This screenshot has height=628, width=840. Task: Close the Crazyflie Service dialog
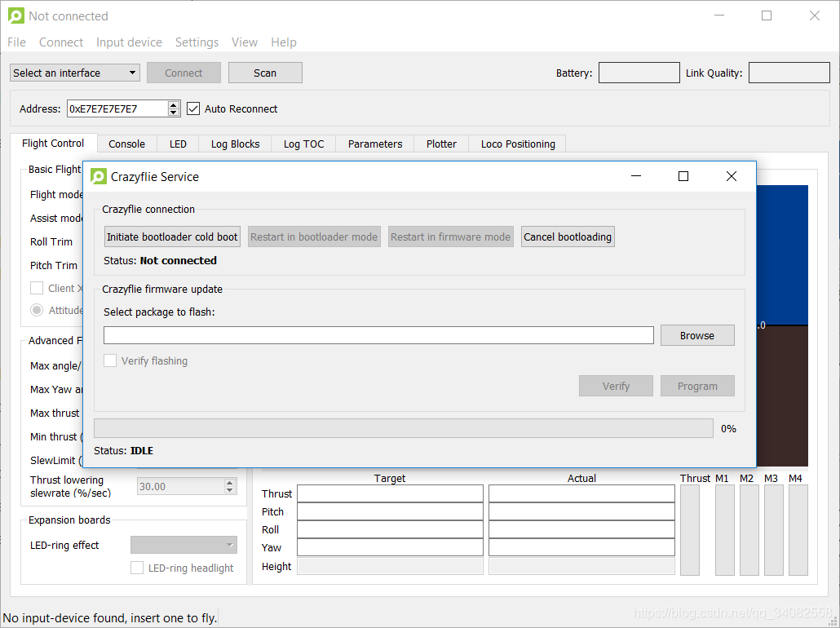(x=732, y=176)
